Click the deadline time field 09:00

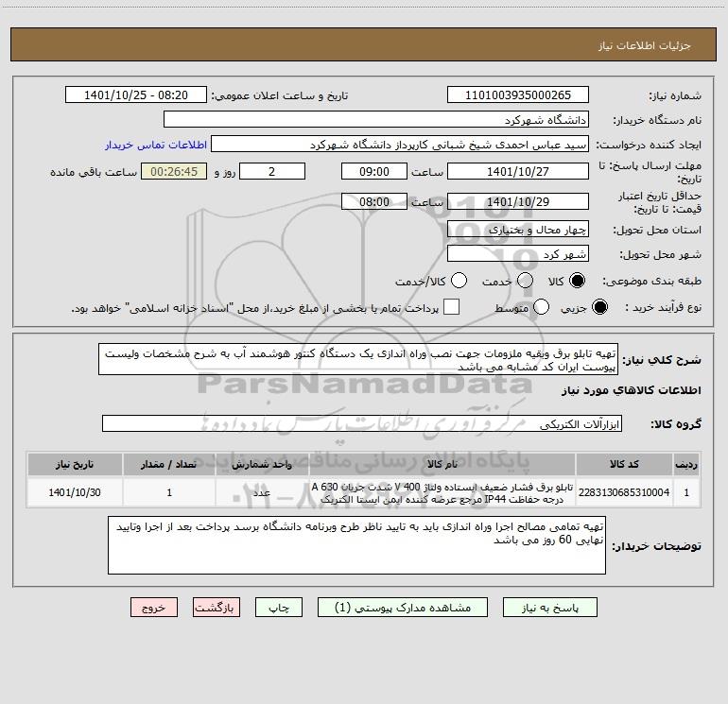pyautogui.click(x=374, y=172)
